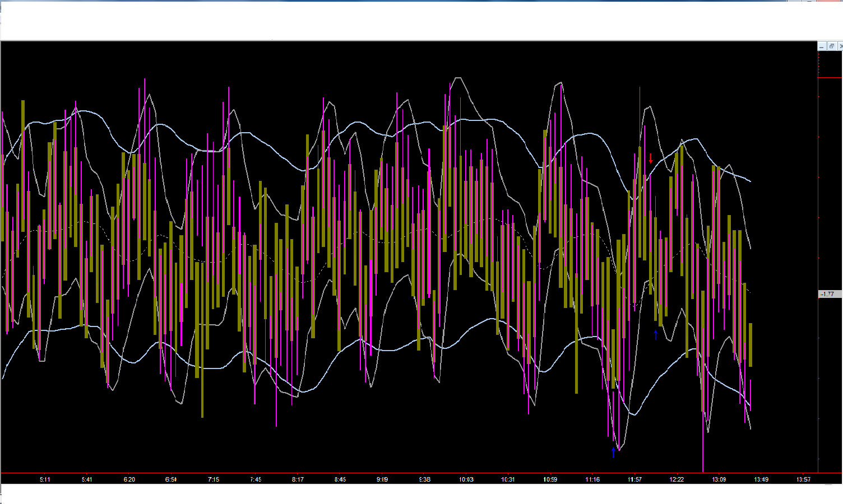Click the 9:09 time label

(382, 479)
